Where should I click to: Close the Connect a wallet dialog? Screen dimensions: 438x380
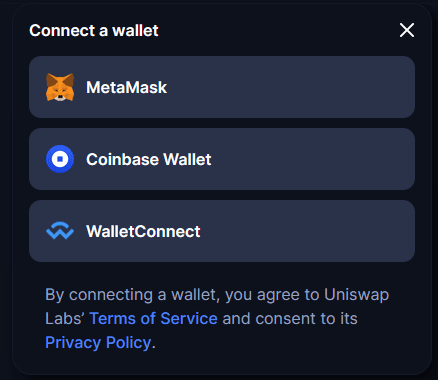pos(407,30)
